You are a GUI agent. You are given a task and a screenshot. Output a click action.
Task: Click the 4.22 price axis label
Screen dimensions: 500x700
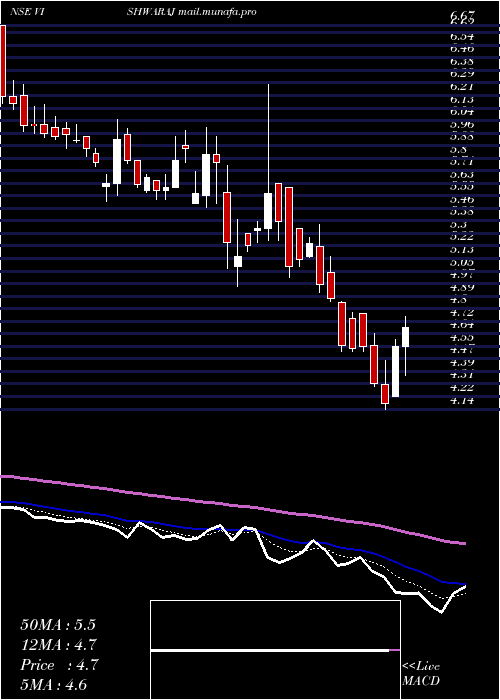(x=461, y=388)
